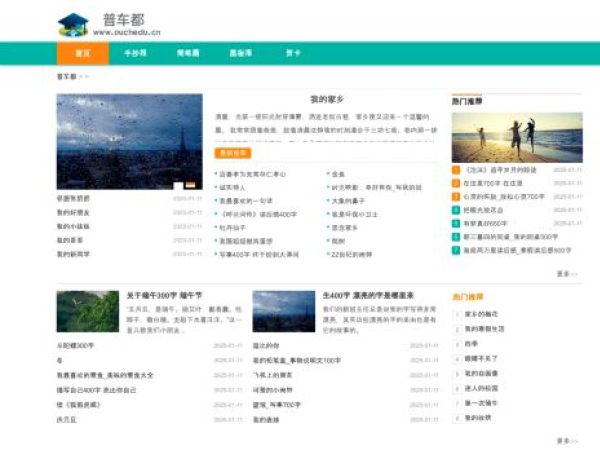Screen dimensions: 600x450
Task: Open the 贺卡 navigation tab
Action: tap(293, 54)
